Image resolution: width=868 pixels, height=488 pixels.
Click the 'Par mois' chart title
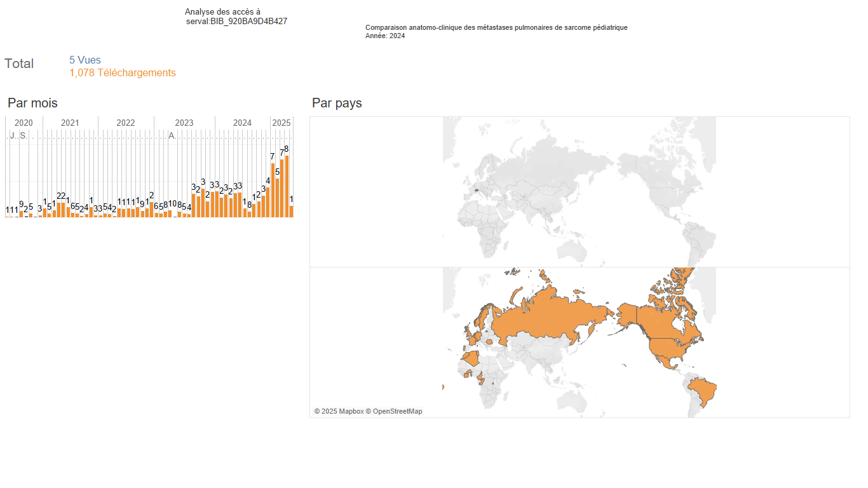click(32, 103)
